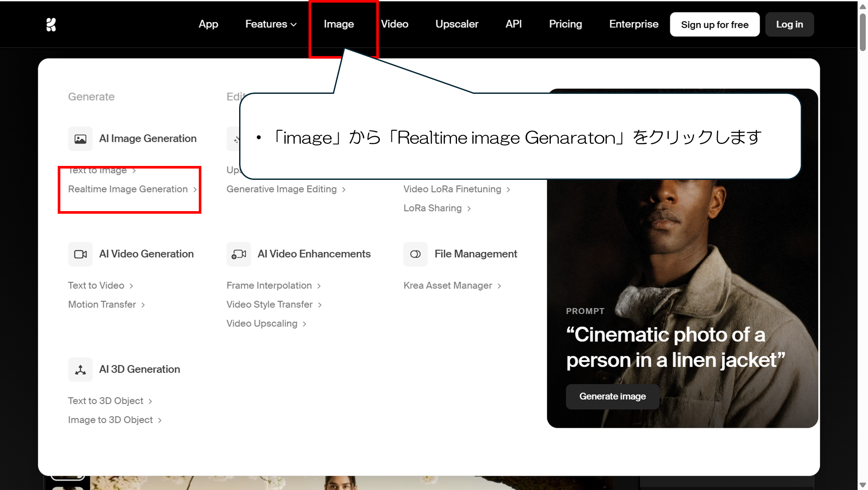
Task: Click the AI 3D Generation icon
Action: 80,370
